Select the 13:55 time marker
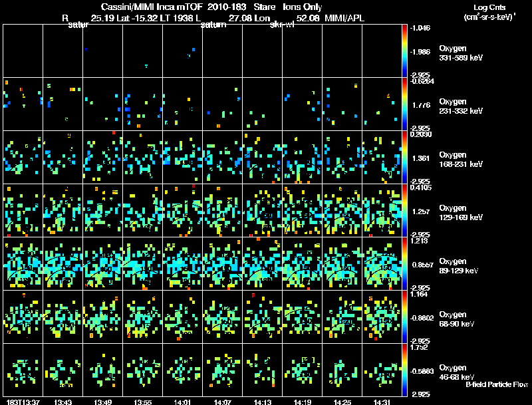The image size is (532, 405). click(142, 401)
